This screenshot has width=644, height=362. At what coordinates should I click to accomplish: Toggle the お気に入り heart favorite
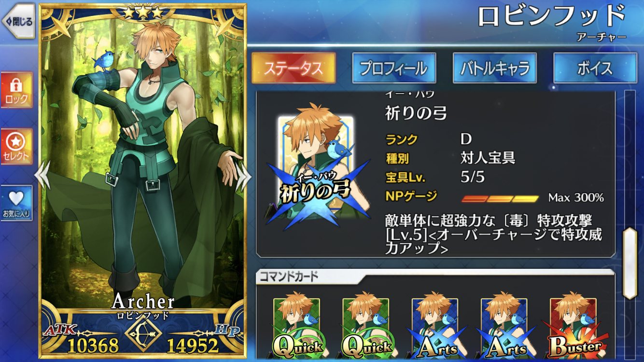pos(16,203)
